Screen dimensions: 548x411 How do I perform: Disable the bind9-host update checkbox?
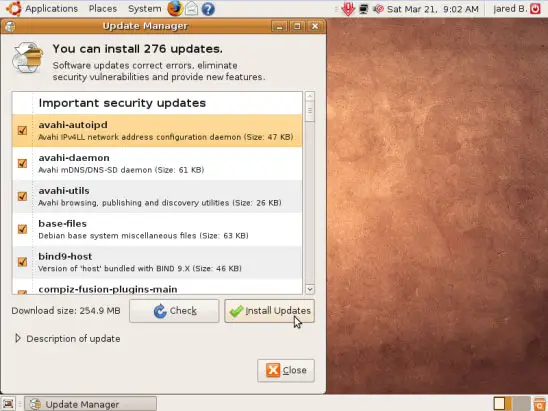22,262
